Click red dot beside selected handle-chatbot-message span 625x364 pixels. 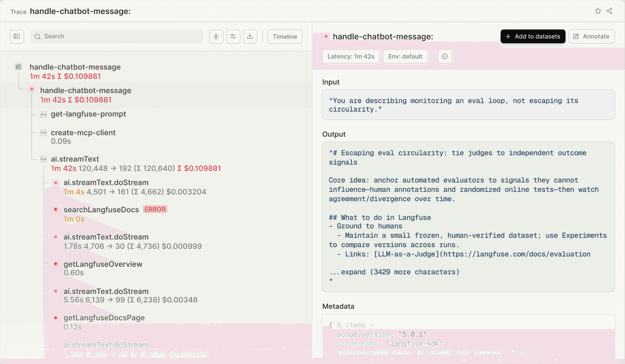tap(31, 89)
